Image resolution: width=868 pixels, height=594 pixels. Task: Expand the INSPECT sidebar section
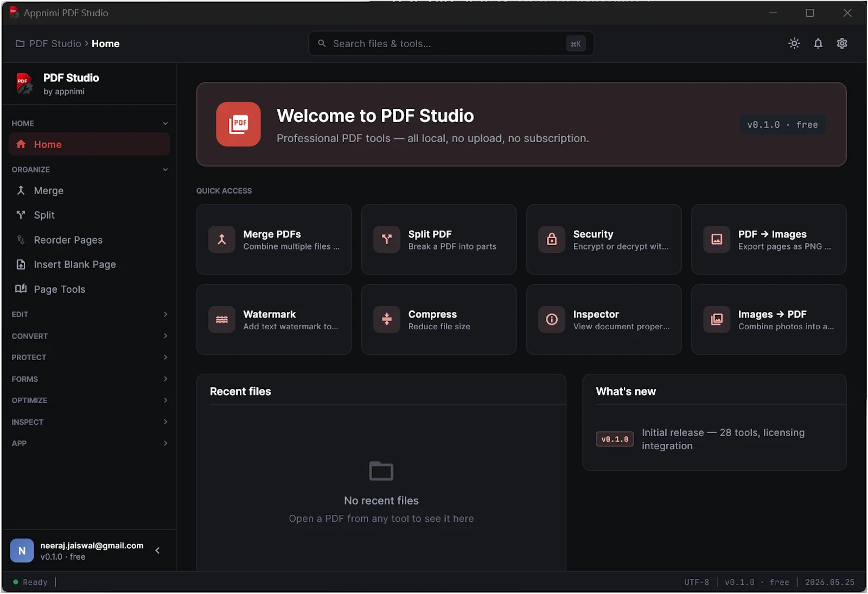point(165,421)
